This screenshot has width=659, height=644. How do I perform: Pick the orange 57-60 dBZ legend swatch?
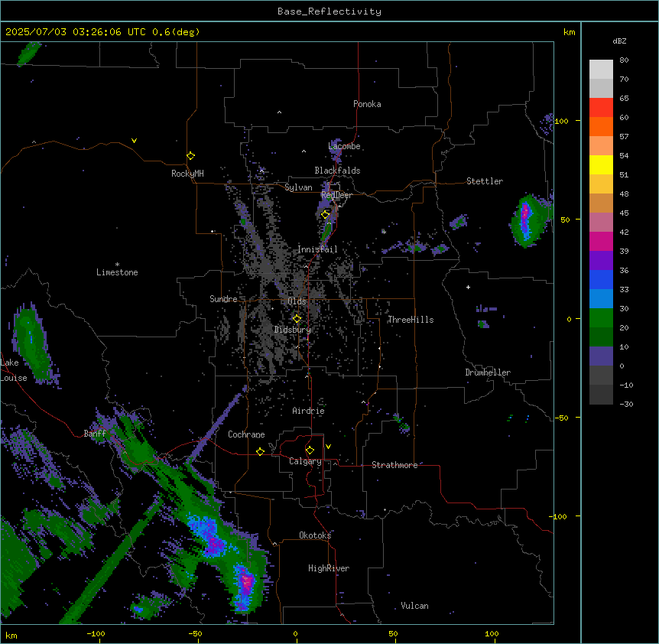click(x=601, y=127)
